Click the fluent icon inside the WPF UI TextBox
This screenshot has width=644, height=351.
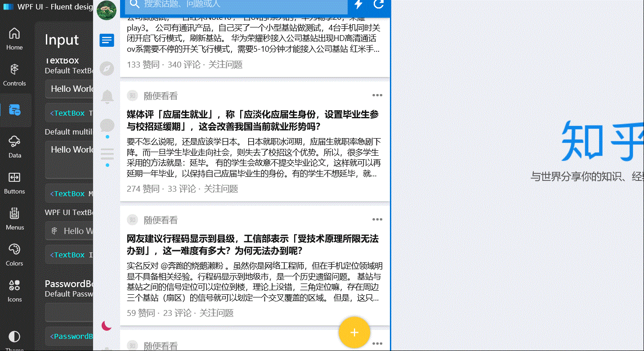click(x=54, y=231)
